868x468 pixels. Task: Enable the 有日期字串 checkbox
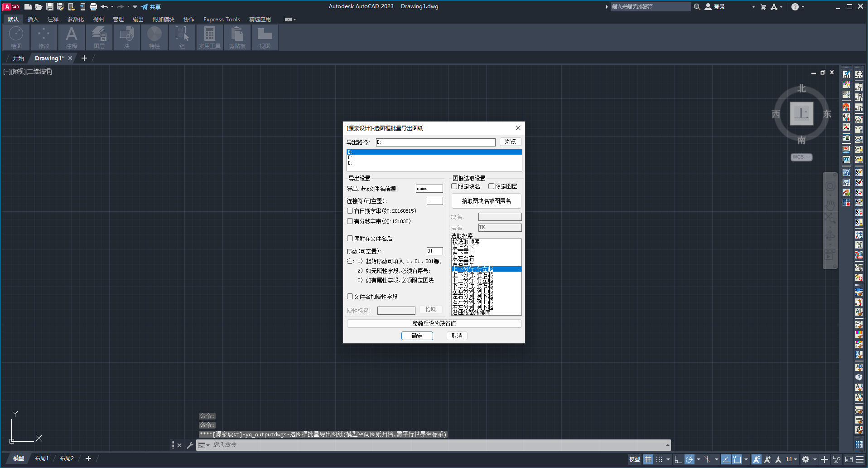point(350,211)
